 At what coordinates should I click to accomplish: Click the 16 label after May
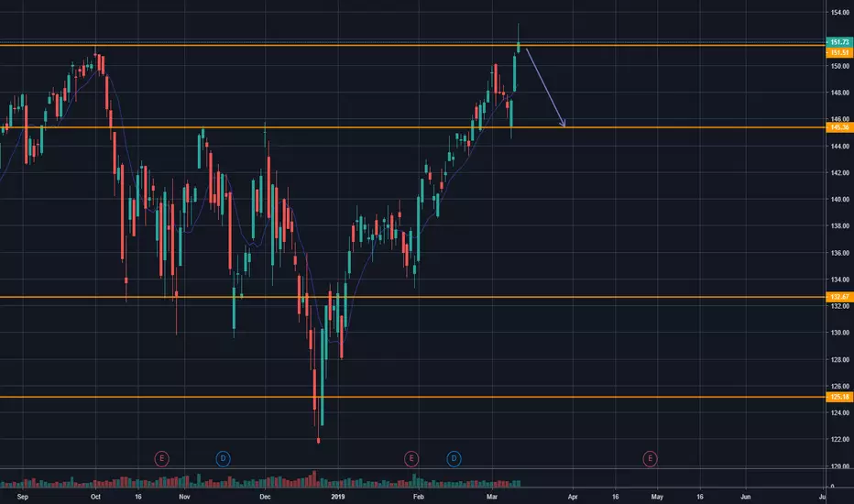click(x=700, y=497)
